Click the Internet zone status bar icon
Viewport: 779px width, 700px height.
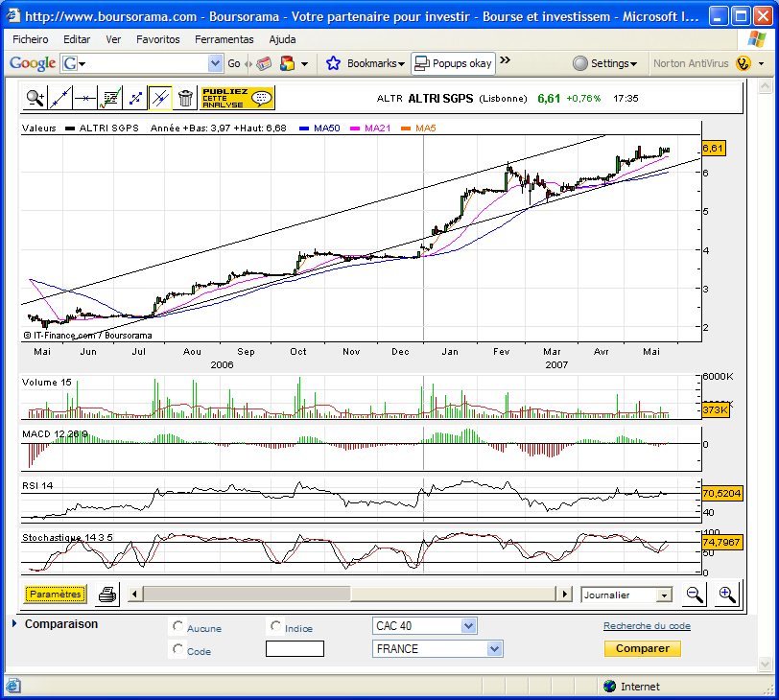point(609,687)
